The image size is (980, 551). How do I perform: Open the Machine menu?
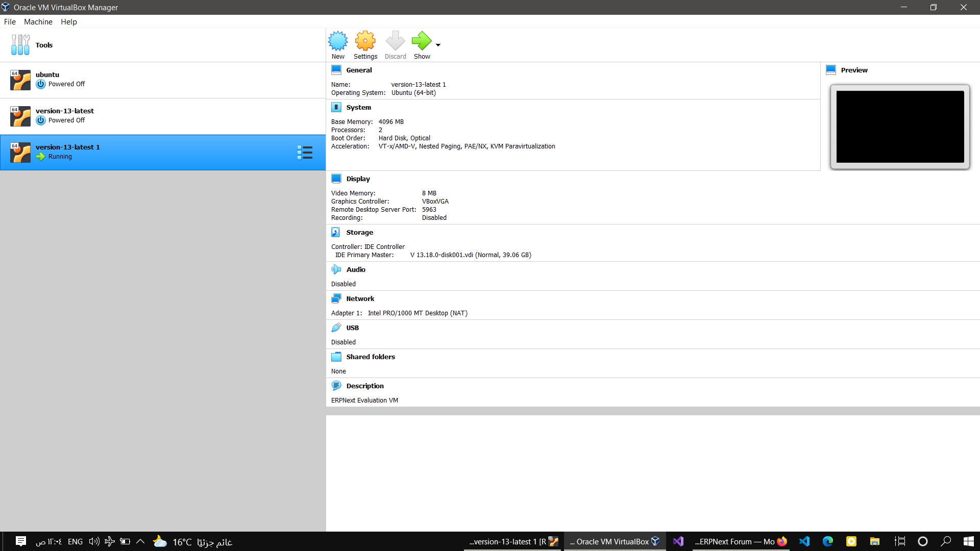pyautogui.click(x=38, y=22)
